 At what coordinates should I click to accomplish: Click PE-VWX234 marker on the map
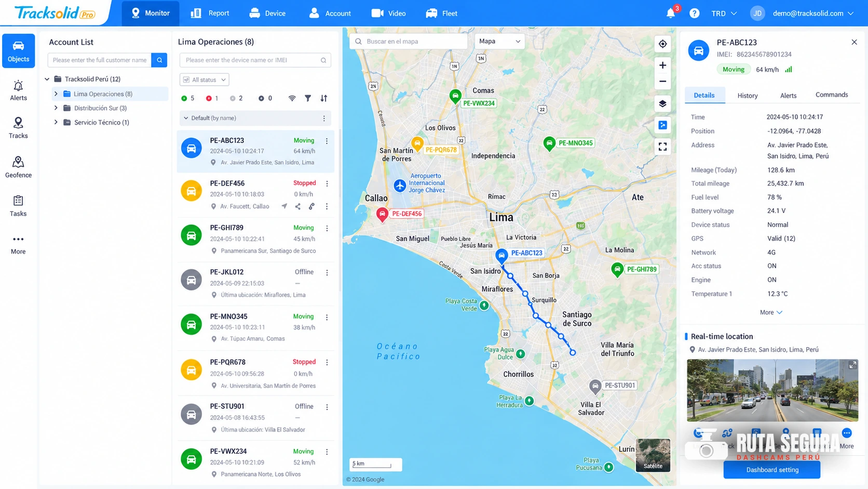tap(455, 97)
